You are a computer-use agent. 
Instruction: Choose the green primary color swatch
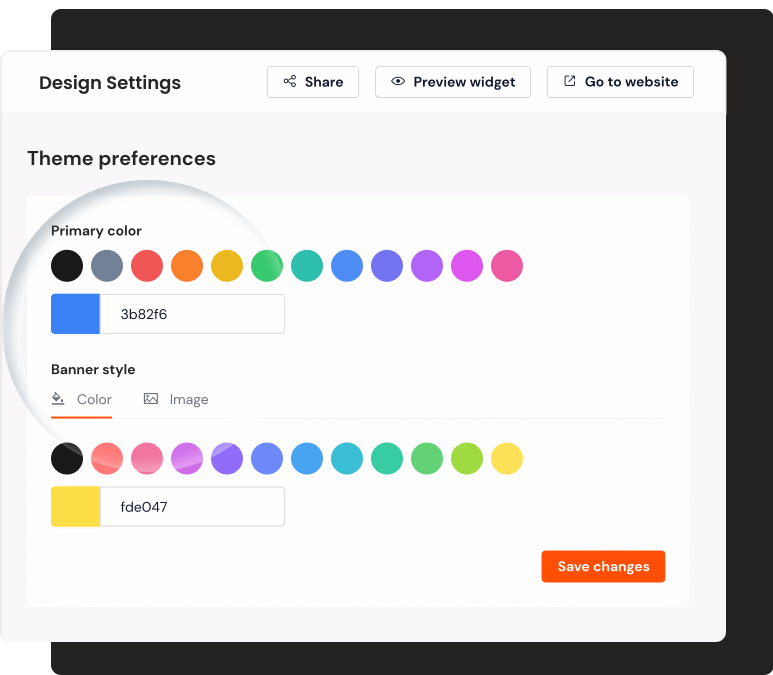(x=267, y=266)
